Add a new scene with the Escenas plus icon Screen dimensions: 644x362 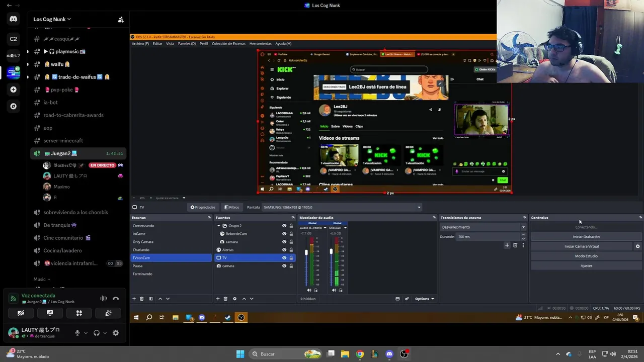pos(134,299)
